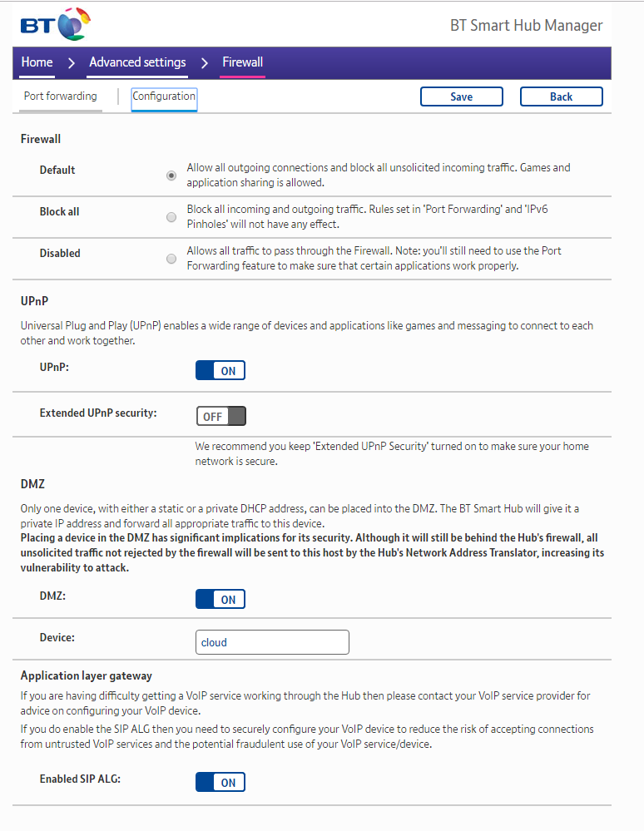Image resolution: width=644 pixels, height=831 pixels.
Task: Turn off the UPnP switch
Action: tap(220, 371)
